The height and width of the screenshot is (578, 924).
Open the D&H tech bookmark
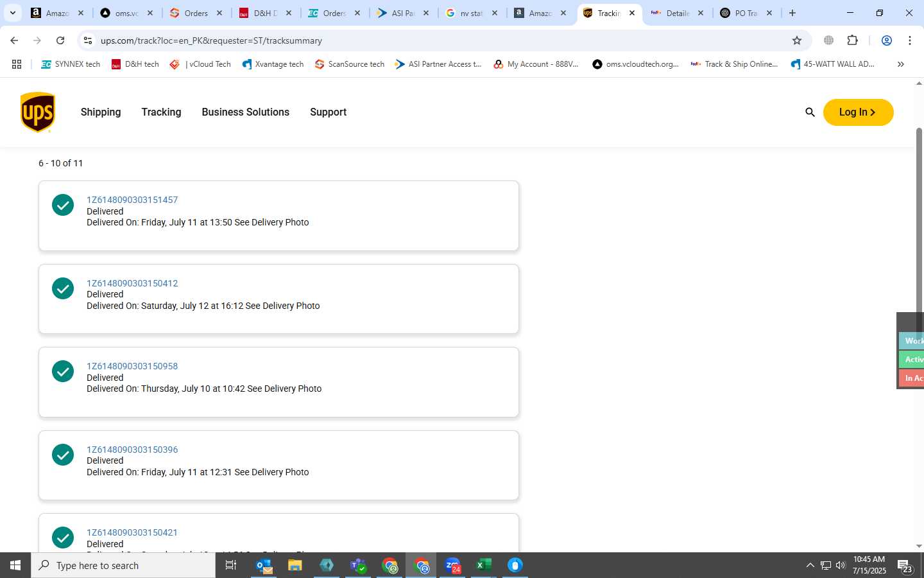click(135, 64)
